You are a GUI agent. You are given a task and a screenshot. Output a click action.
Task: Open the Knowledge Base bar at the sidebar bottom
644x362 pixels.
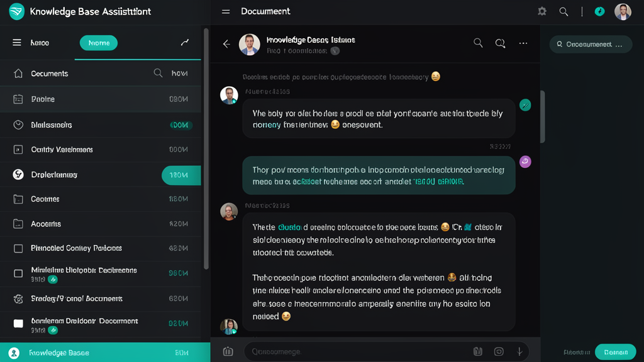(x=105, y=353)
